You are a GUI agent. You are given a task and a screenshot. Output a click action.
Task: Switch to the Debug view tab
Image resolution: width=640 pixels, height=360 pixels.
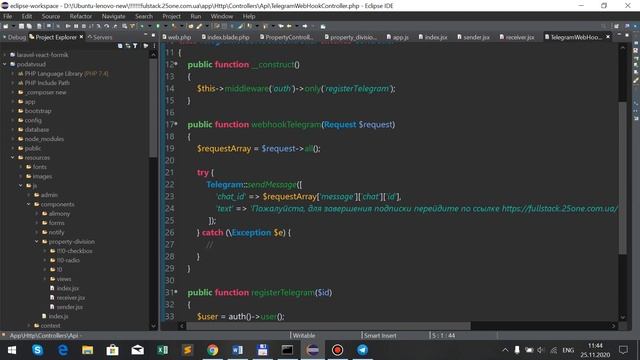(x=14, y=37)
